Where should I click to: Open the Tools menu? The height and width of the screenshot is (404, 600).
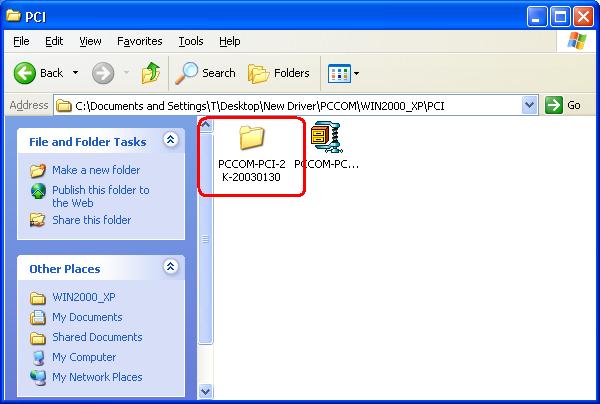(x=191, y=41)
